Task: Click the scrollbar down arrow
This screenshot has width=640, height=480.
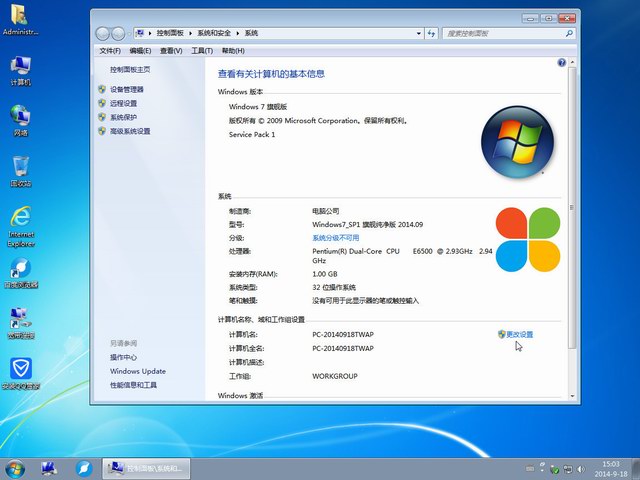Action: (x=572, y=396)
